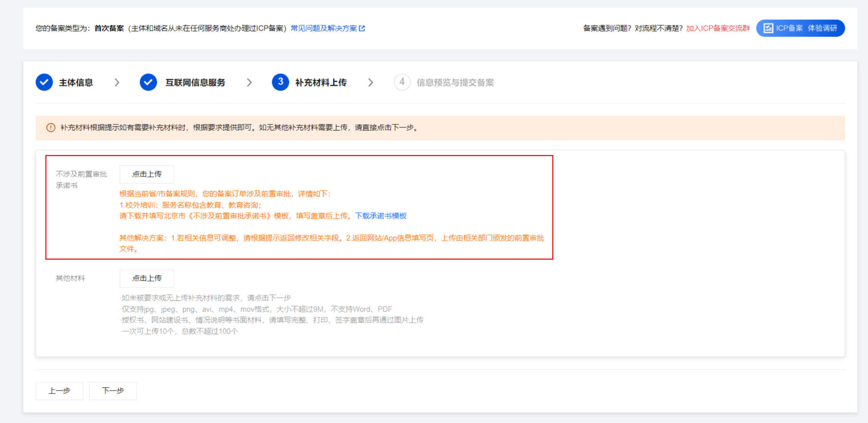Screen dimensions: 868x423
Task: Click the survey icon in the ICP备案 button
Action: click(x=768, y=28)
